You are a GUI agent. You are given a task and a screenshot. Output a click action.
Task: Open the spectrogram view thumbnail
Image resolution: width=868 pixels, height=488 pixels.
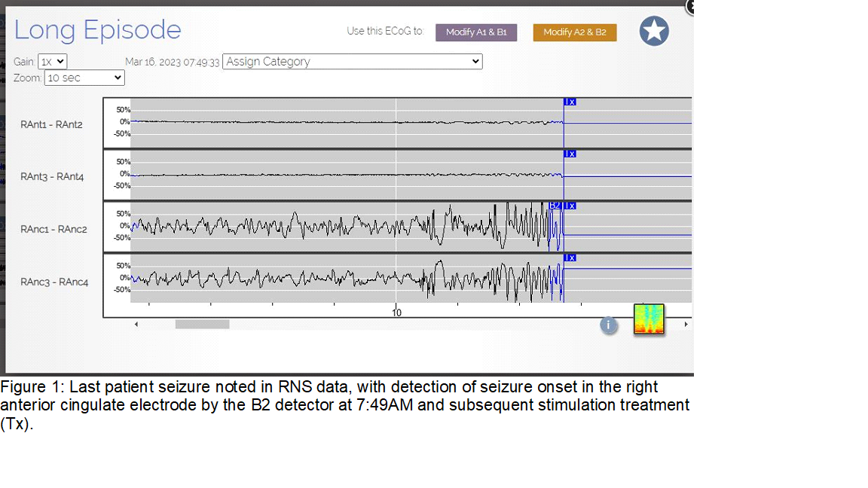[649, 319]
